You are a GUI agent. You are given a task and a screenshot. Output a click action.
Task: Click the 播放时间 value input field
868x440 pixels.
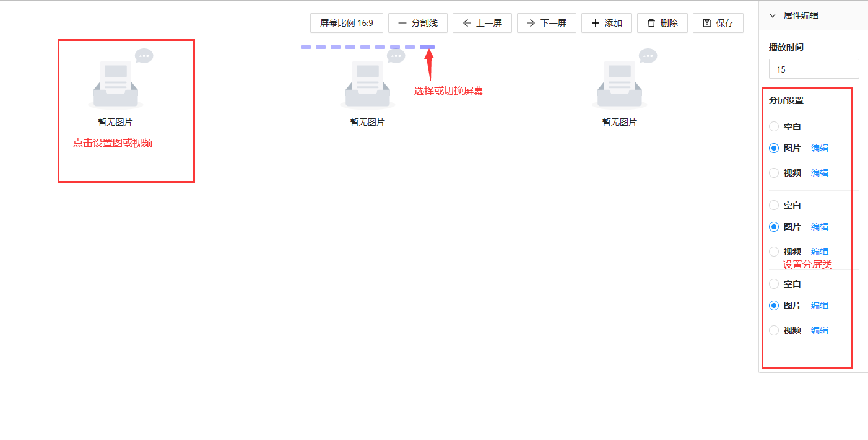813,69
